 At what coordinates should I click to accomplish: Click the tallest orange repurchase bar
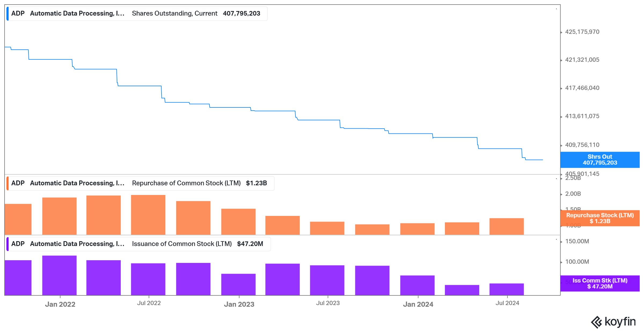click(x=148, y=215)
